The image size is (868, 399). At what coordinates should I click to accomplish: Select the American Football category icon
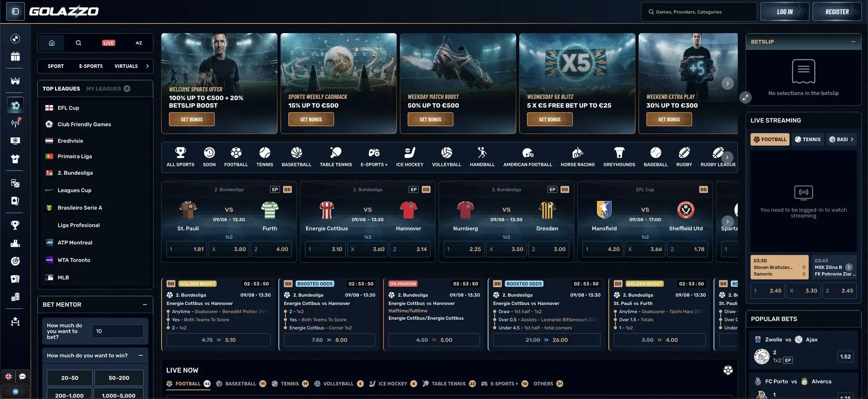[528, 157]
